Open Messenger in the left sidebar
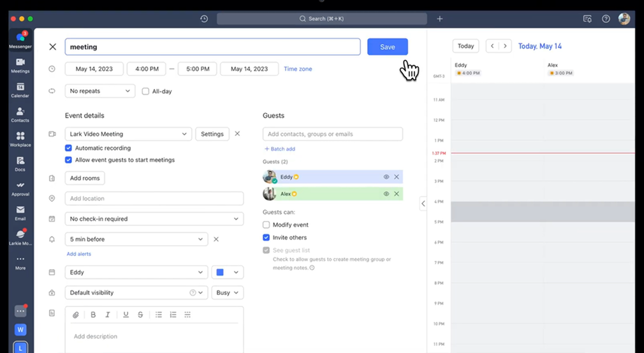 coord(20,40)
